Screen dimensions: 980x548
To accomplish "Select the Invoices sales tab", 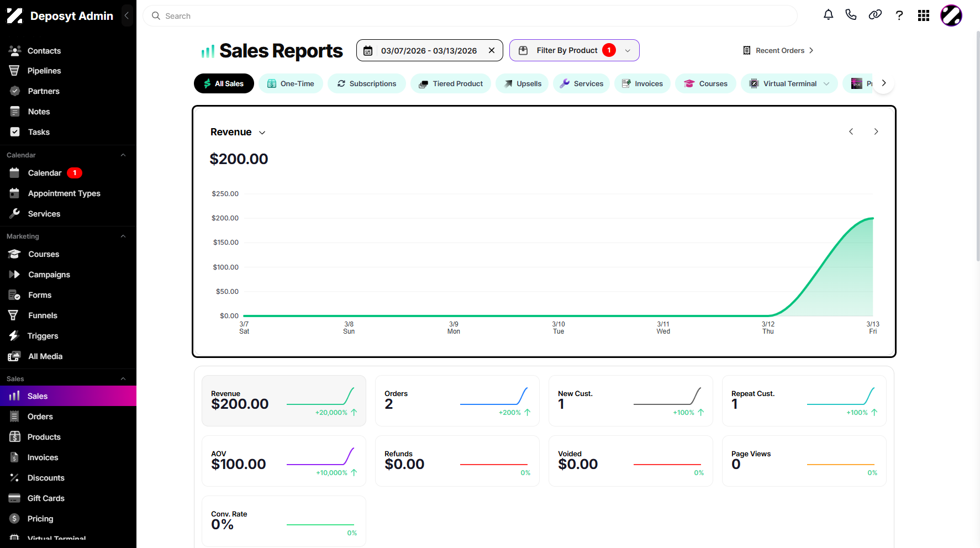I will click(x=642, y=83).
